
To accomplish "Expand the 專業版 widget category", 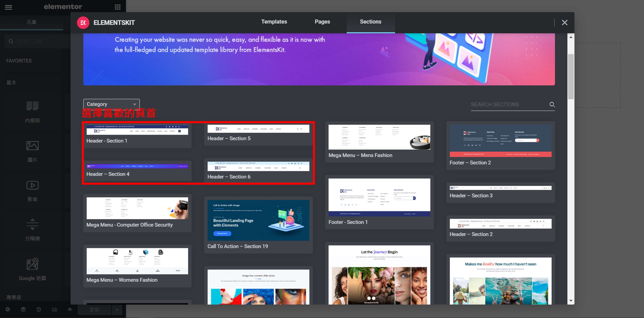I will coord(14,297).
